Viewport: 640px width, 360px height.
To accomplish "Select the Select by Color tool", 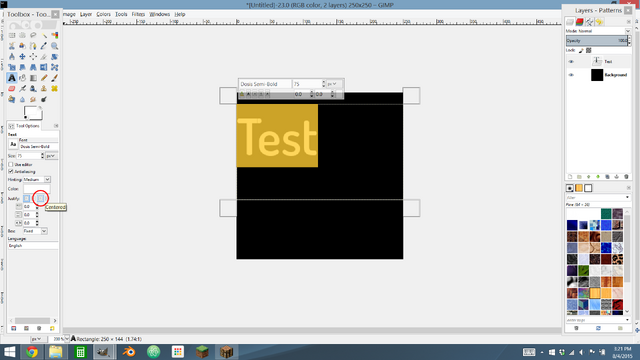I will [54, 36].
